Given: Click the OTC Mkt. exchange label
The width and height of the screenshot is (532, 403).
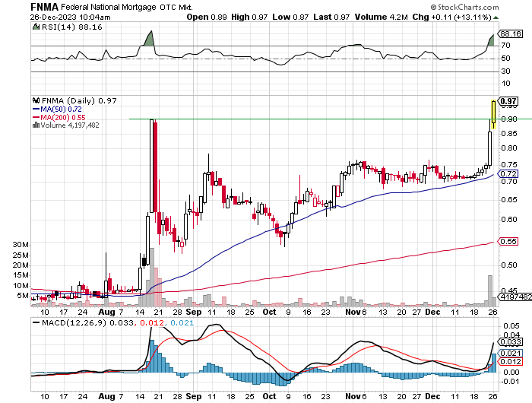Looking at the screenshot, I should (x=176, y=7).
